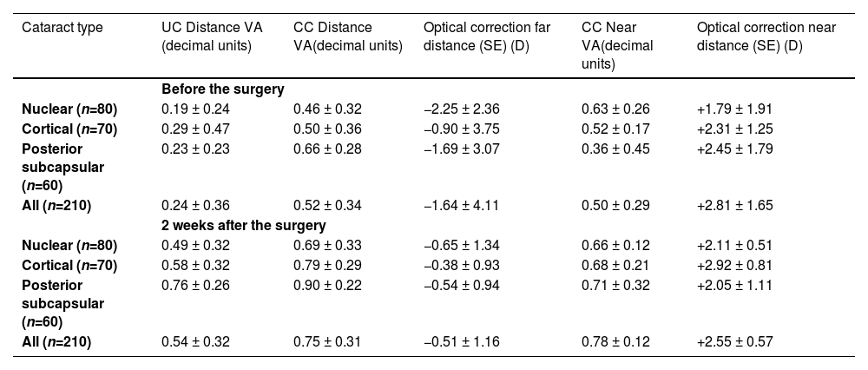Click the "Cataract type" column header
The height and width of the screenshot is (370, 868).
tap(63, 28)
